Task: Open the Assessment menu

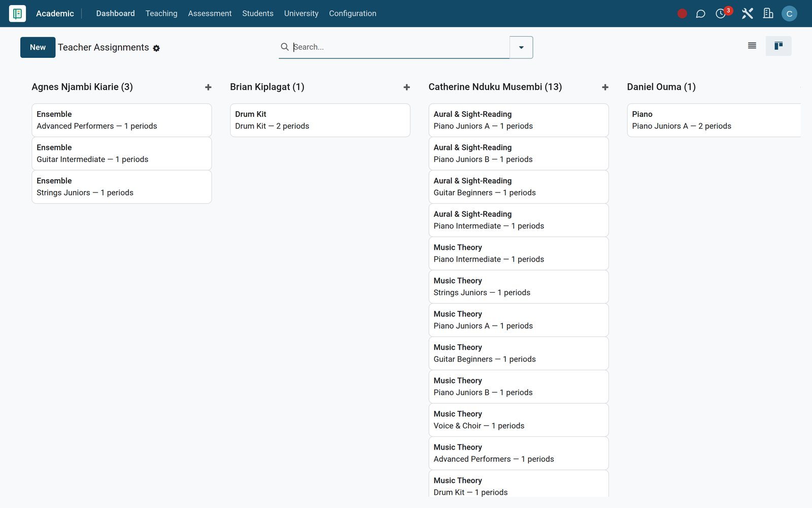Action: [210, 14]
